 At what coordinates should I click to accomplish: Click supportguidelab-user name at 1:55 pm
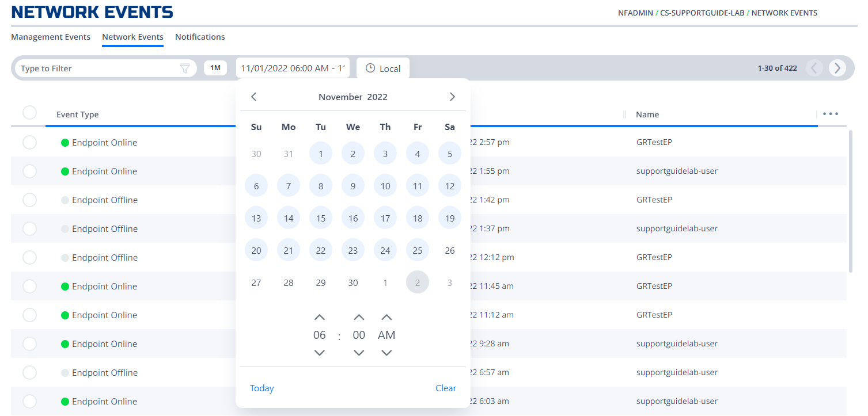(x=677, y=171)
